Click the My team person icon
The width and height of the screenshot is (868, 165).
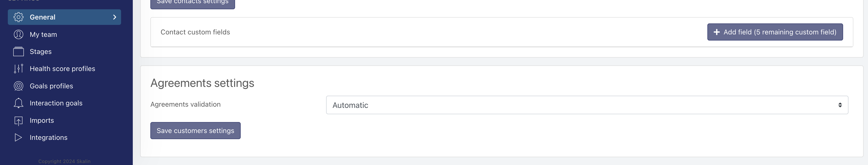pyautogui.click(x=19, y=34)
